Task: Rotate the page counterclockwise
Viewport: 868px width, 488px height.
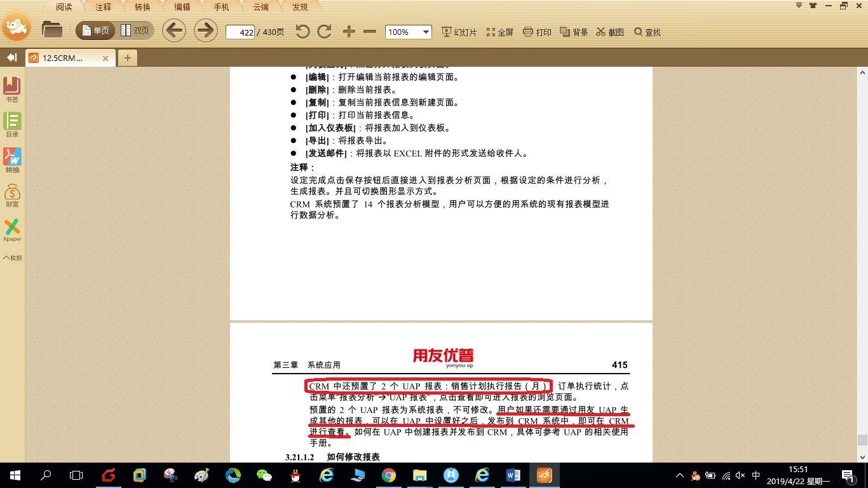Action: click(x=302, y=32)
